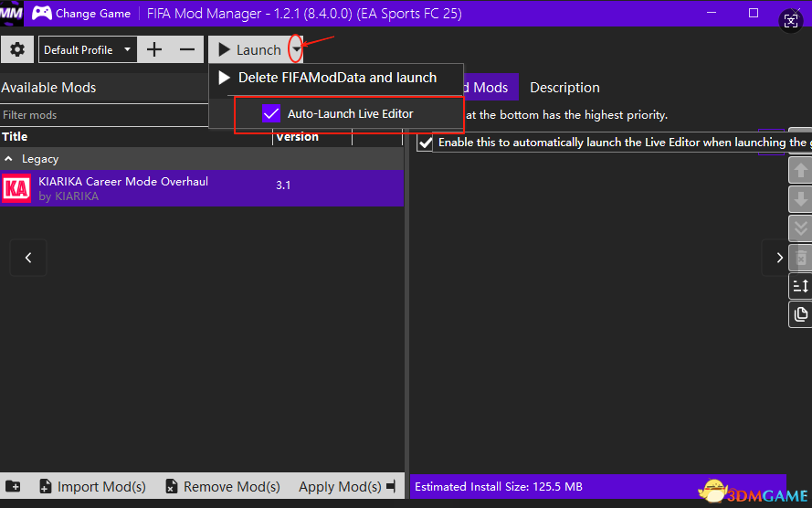Screen dimensions: 812x508
Task: Click the Launch dropdown arrow
Action: pos(295,49)
